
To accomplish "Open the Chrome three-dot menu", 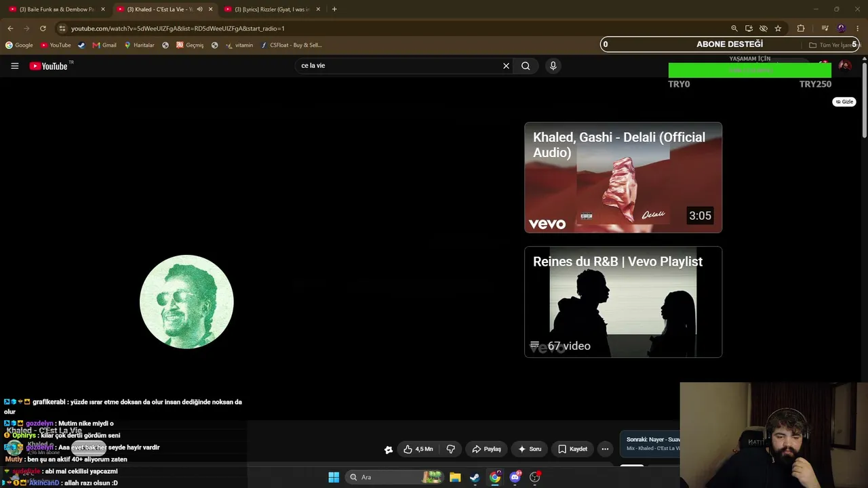I will (x=859, y=28).
